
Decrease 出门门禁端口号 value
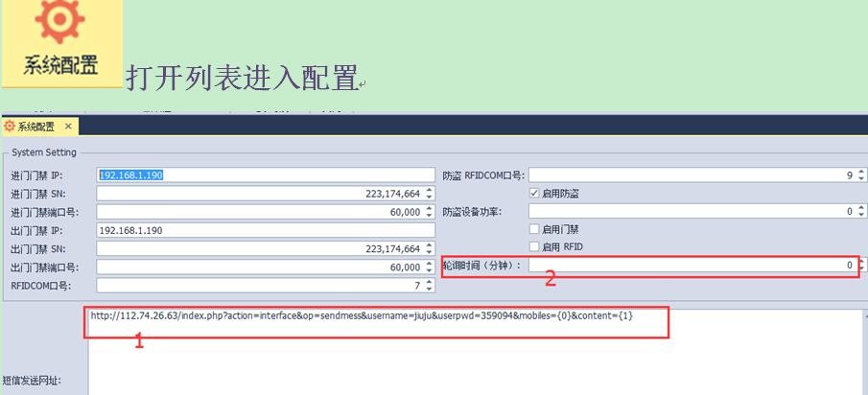[x=430, y=270]
